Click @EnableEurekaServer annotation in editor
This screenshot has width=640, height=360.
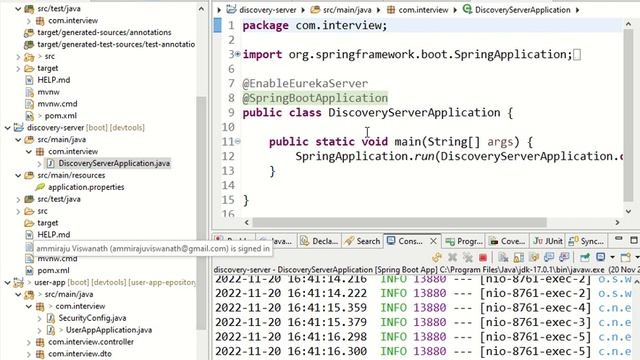click(x=305, y=84)
